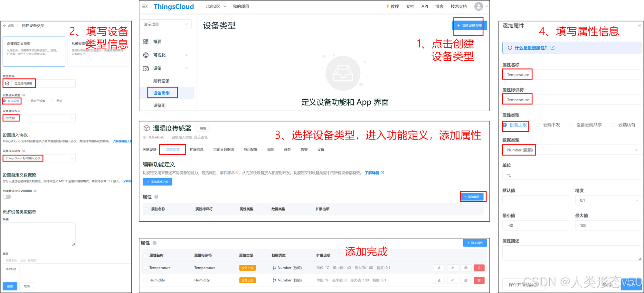The image size is (644, 293).
Task: Click the 编辑 button next to 温湿度传感器
Action: pyautogui.click(x=203, y=128)
